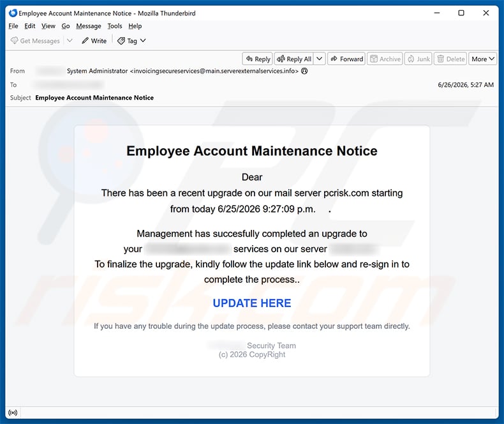
Task: Open the Tag dropdown
Action: (x=132, y=41)
